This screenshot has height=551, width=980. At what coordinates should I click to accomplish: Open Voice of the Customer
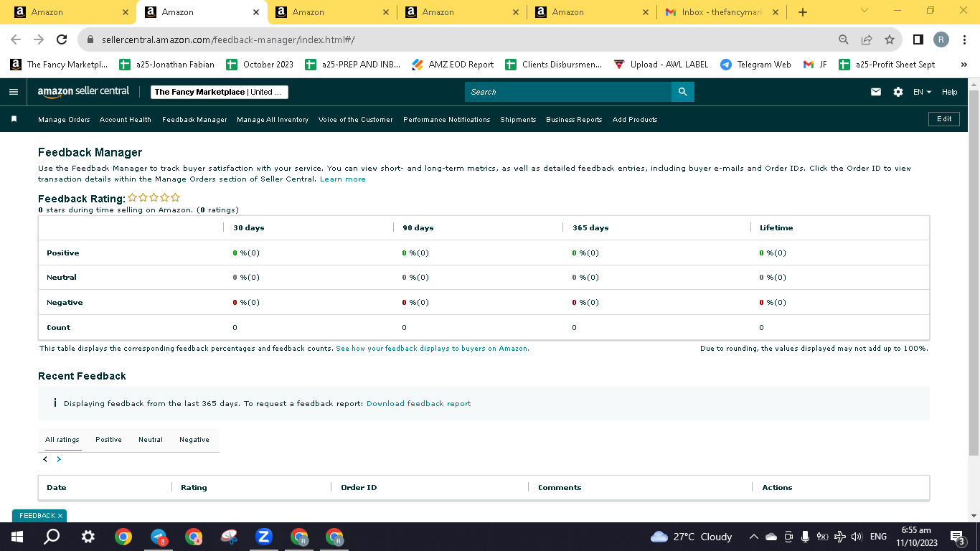pyautogui.click(x=356, y=120)
